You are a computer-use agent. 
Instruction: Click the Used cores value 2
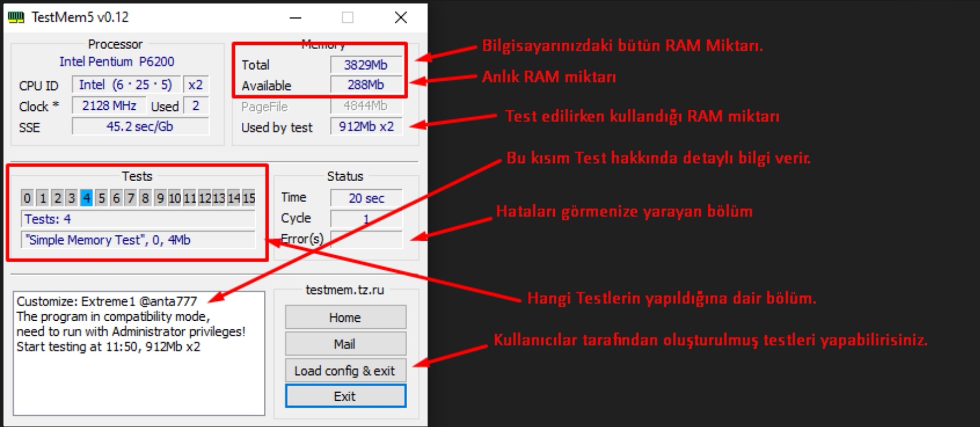coord(196,106)
